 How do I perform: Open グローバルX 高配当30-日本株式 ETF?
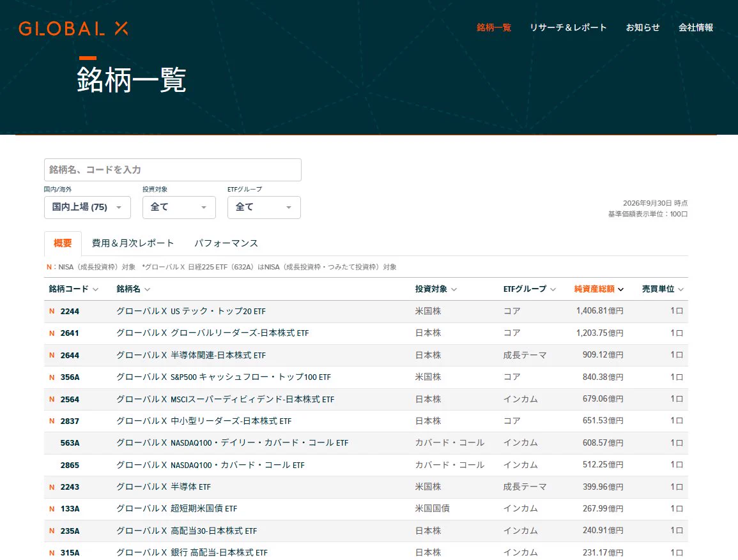coord(187,531)
